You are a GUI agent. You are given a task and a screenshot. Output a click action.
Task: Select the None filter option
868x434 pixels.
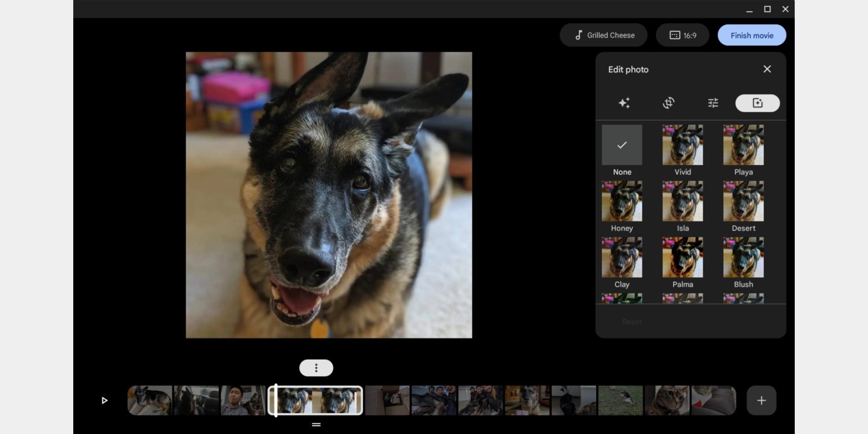(622, 145)
